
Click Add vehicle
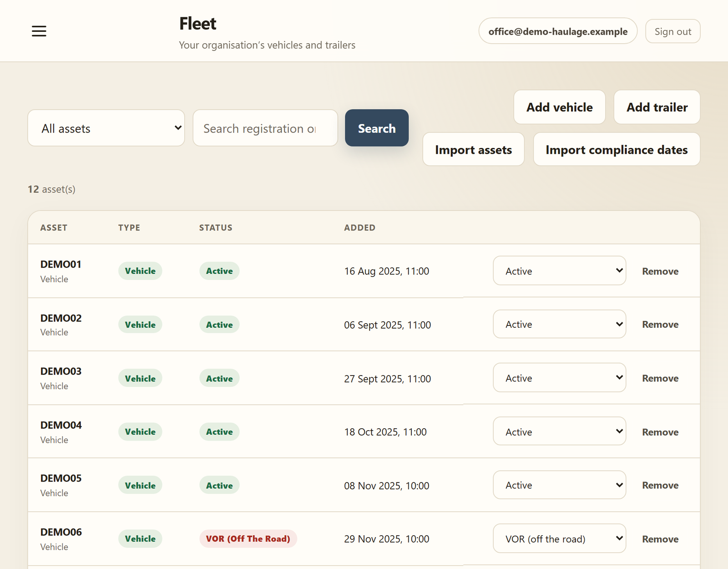(560, 107)
